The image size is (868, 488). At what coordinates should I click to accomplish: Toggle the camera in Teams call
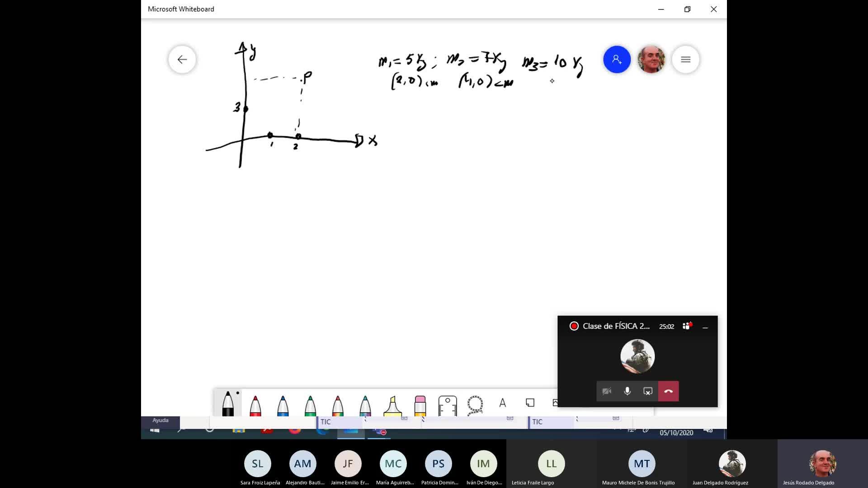tap(607, 391)
